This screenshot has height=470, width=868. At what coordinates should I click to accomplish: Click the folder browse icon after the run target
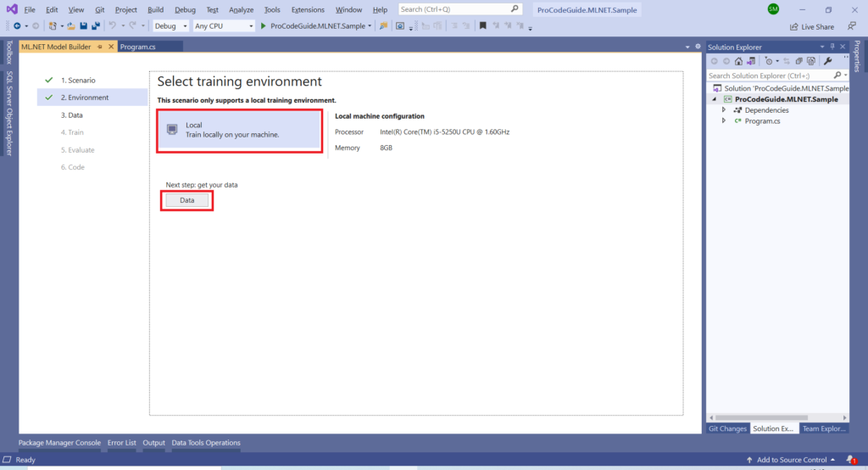coord(383,26)
